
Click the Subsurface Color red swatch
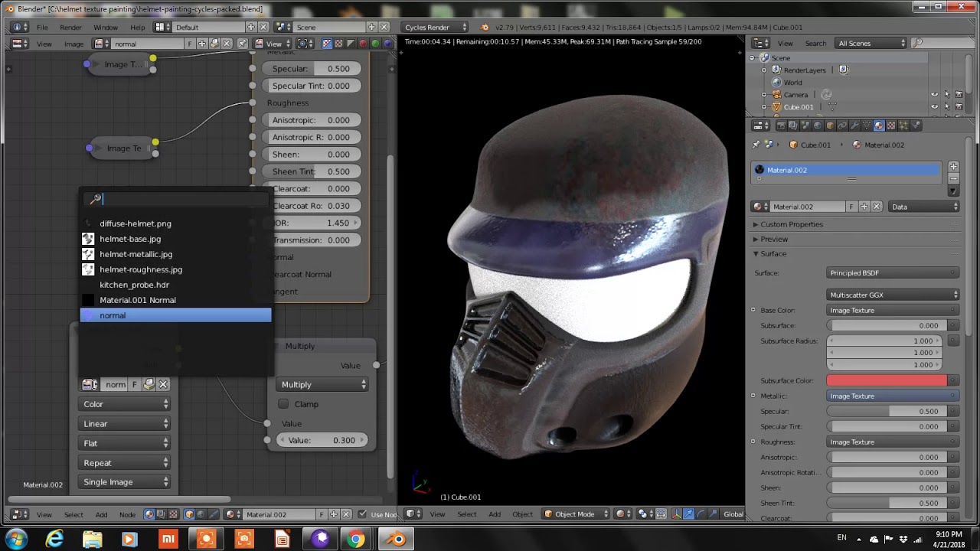[887, 380]
